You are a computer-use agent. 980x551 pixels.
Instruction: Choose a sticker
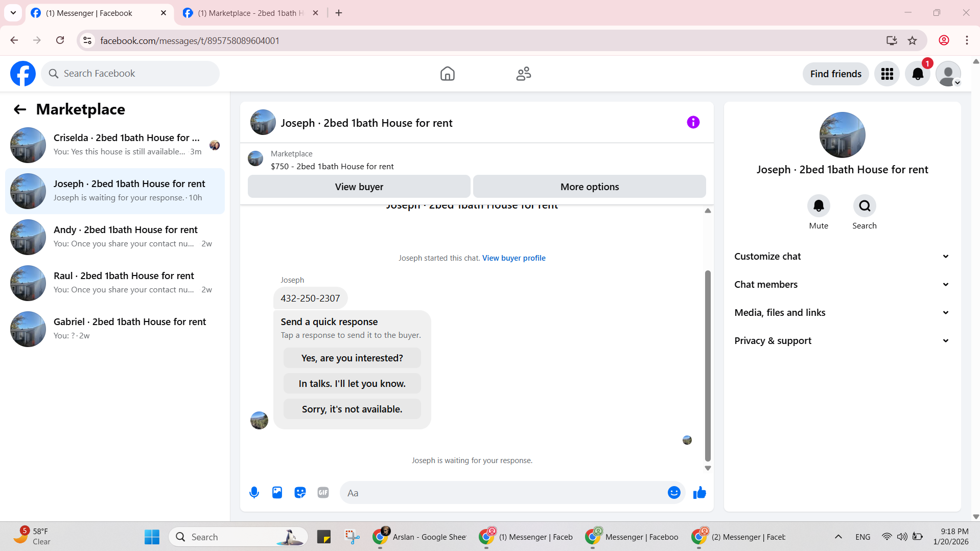[x=300, y=493]
